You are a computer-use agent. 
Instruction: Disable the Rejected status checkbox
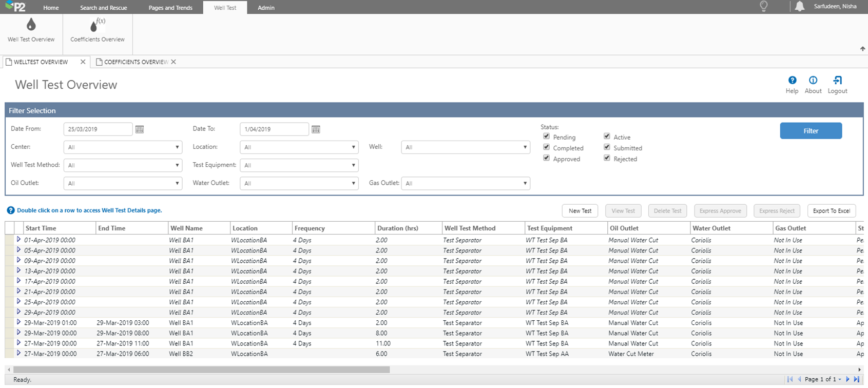click(607, 158)
